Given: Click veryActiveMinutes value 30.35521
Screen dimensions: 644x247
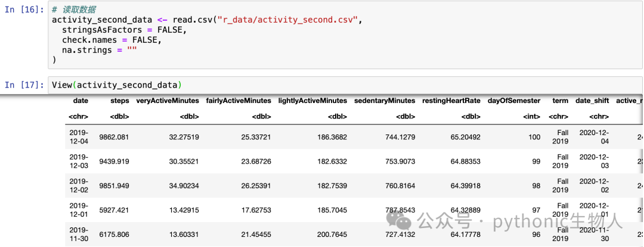Looking at the screenshot, I should click(184, 161).
